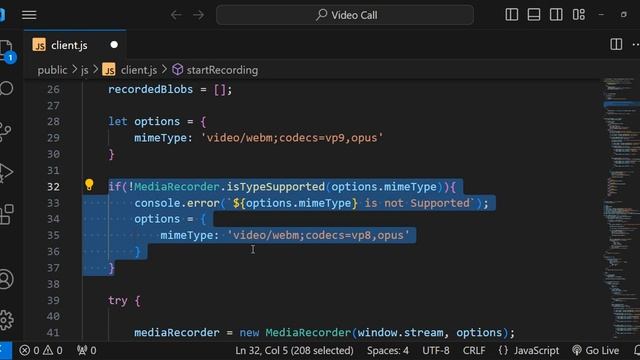Start server with 'Go Live'

596,350
